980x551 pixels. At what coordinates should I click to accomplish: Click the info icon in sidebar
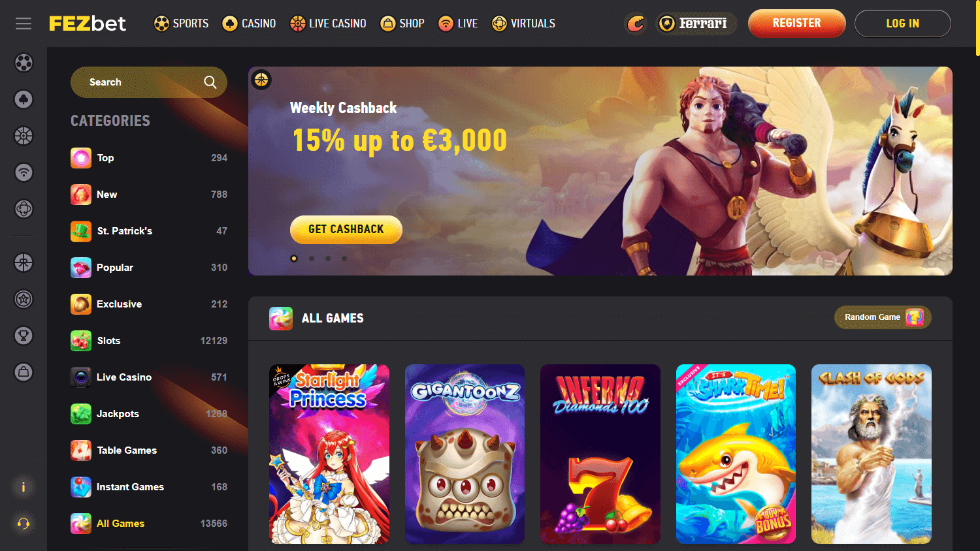(24, 487)
